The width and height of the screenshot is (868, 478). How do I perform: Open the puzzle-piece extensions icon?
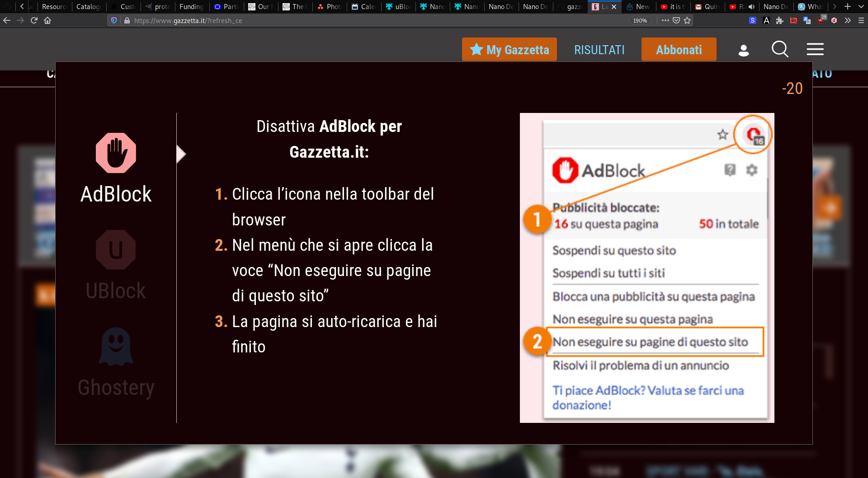point(780,20)
